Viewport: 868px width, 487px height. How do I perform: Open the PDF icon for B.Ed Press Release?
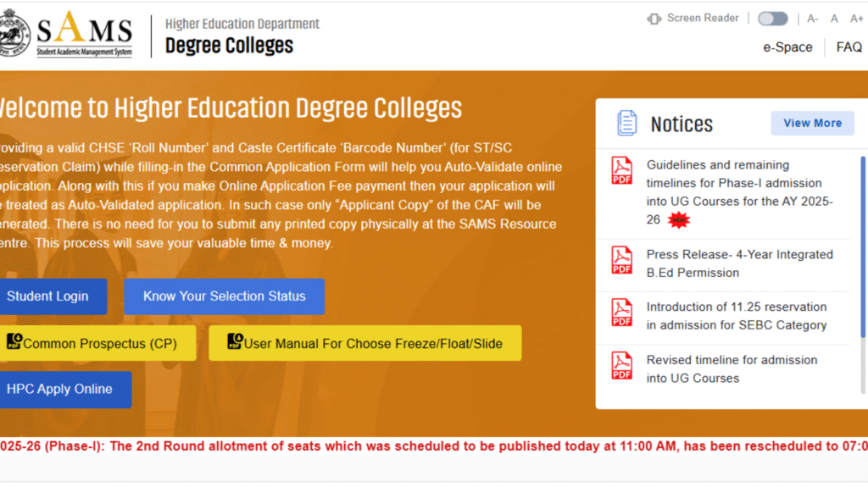click(x=622, y=260)
